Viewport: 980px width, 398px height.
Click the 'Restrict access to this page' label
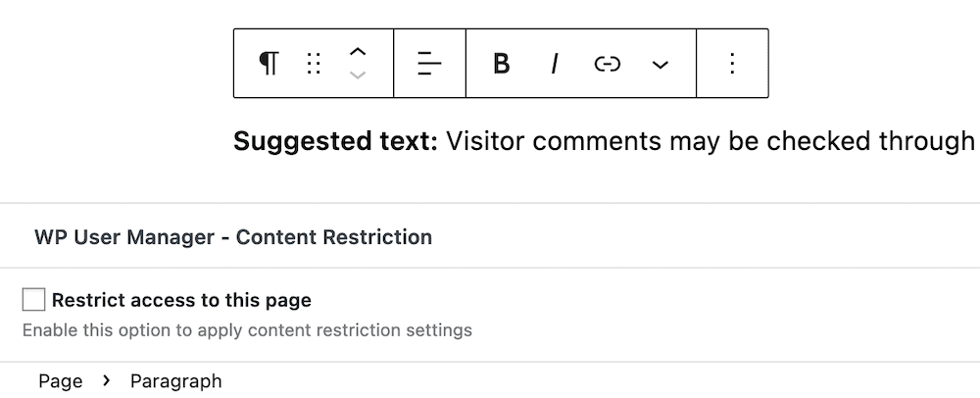click(x=181, y=300)
